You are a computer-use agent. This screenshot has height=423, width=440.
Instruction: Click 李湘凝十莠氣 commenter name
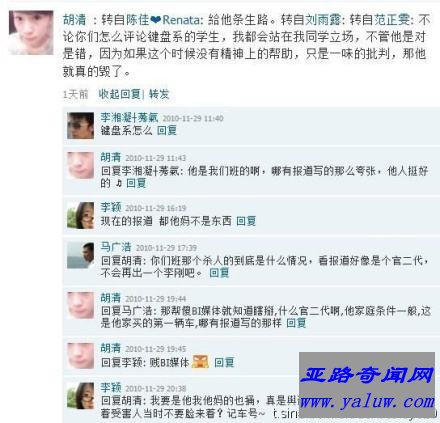pyautogui.click(x=129, y=117)
